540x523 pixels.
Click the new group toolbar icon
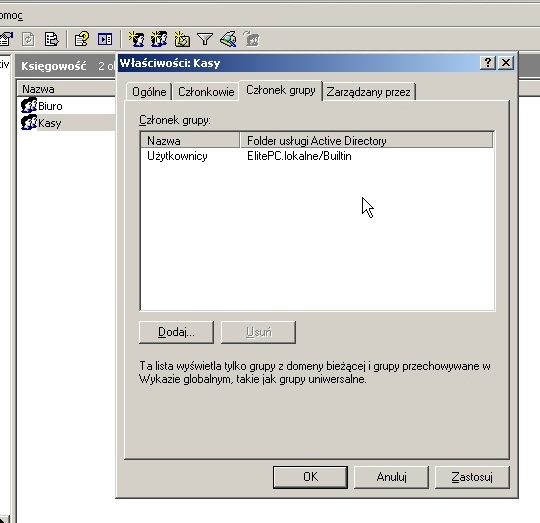tap(159, 39)
